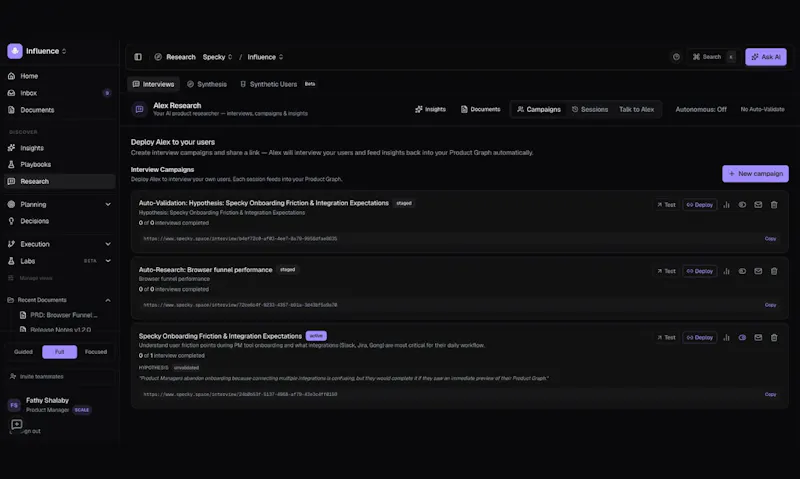The image size is (800, 479).
Task: Select Focused mode
Action: pyautogui.click(x=96, y=351)
